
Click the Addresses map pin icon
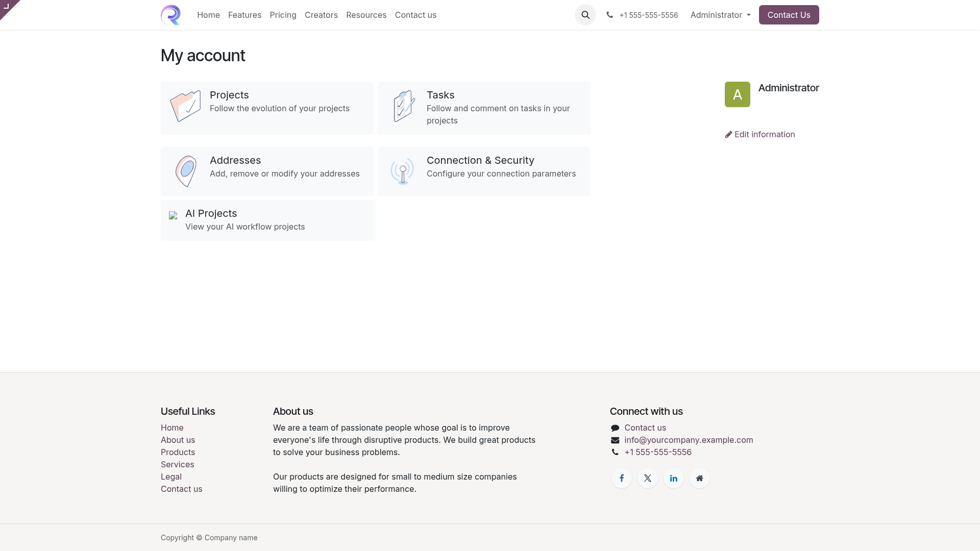point(186,171)
